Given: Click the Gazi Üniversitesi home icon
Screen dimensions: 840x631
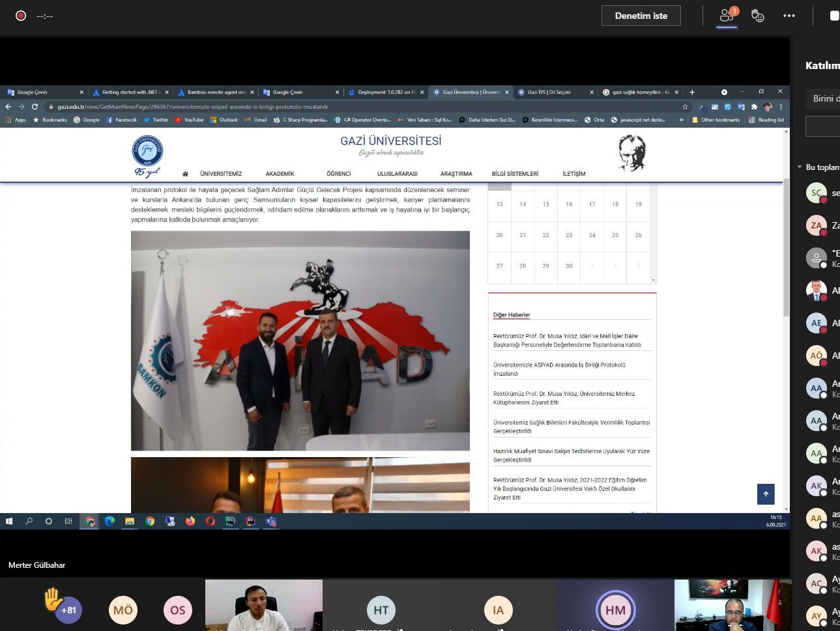Looking at the screenshot, I should (185, 174).
